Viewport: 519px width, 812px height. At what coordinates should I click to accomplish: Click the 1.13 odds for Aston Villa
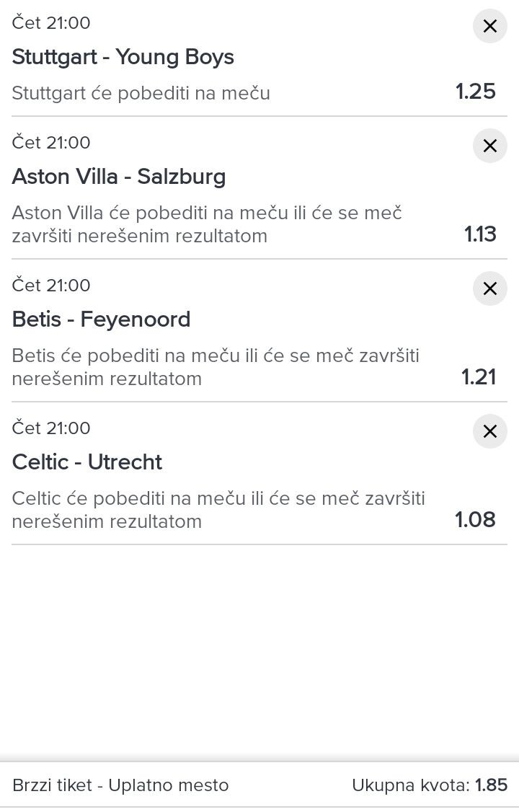pyautogui.click(x=480, y=234)
